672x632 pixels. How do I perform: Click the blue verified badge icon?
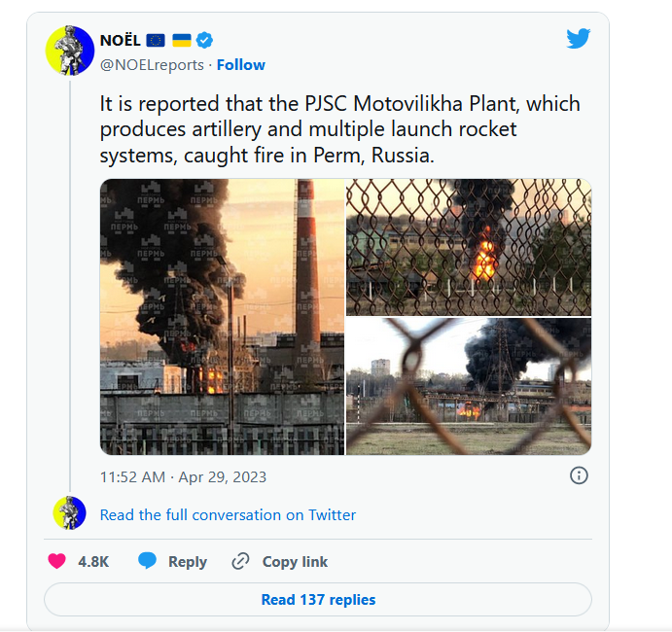205,40
